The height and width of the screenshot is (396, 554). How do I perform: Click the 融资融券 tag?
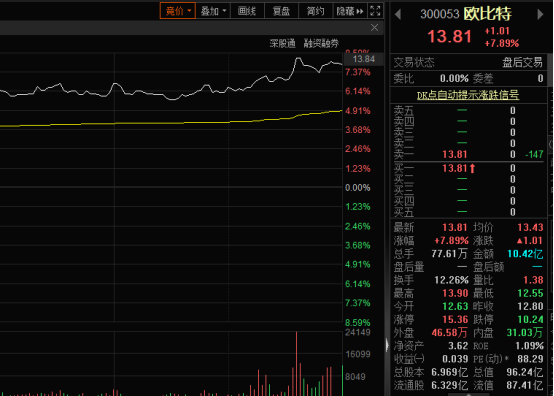point(321,43)
